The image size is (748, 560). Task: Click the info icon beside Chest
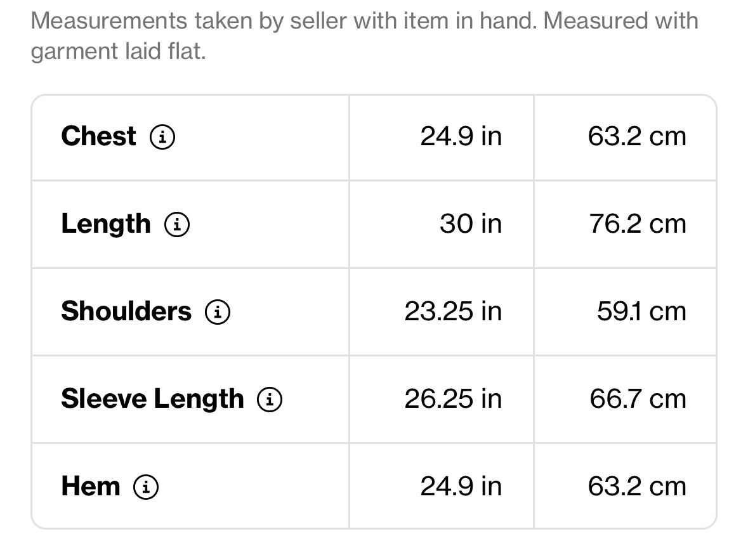162,137
